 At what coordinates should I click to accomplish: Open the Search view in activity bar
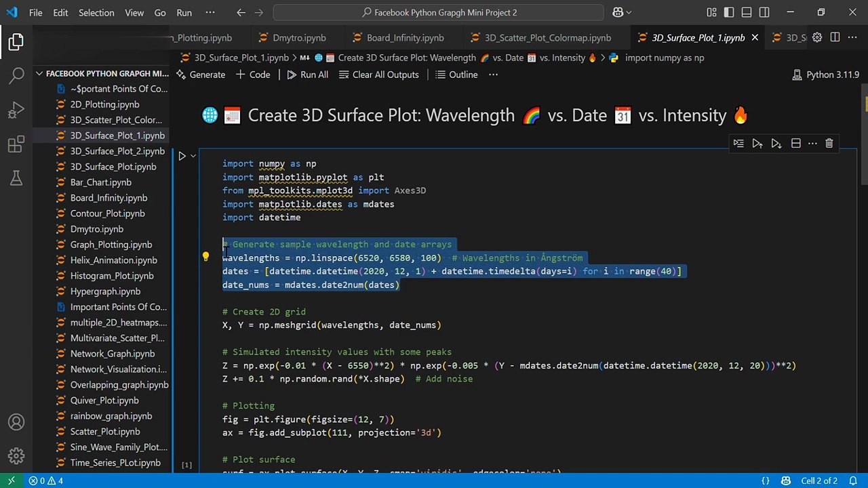[x=16, y=75]
